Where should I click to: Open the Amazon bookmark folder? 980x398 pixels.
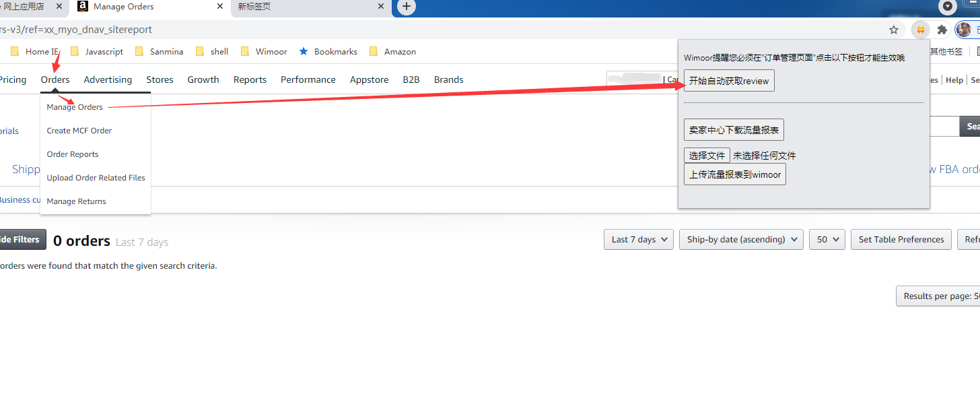click(x=392, y=52)
